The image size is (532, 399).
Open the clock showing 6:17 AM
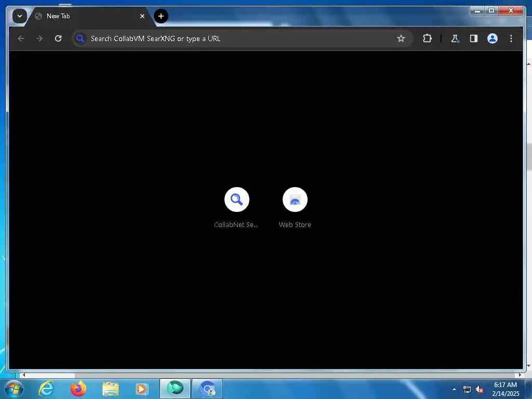pos(506,389)
